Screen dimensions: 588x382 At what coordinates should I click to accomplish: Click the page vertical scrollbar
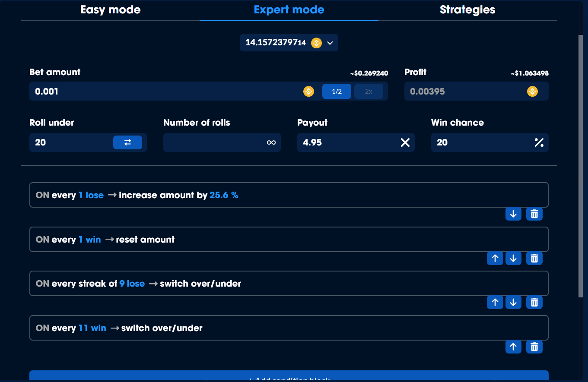580,164
